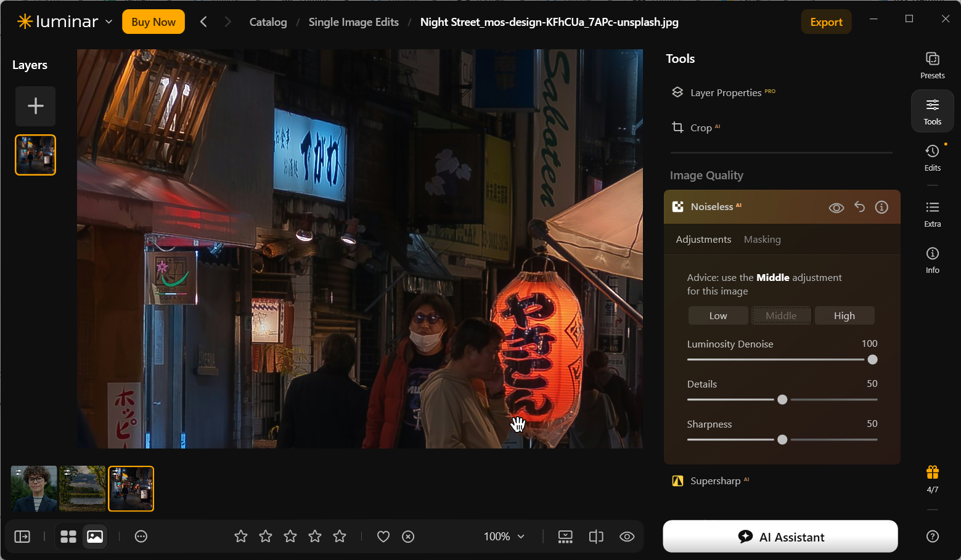Open the Presets panel
961x560 pixels.
(x=932, y=65)
